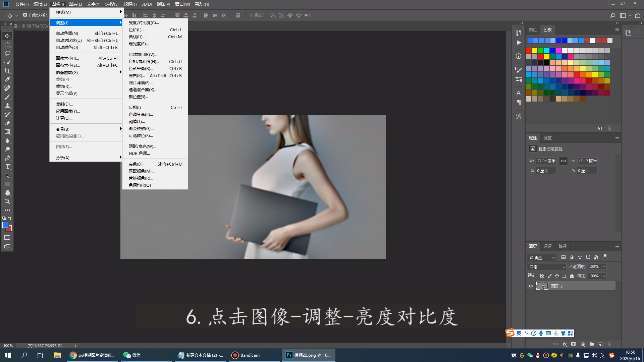Click the Photoshop icon in taskbar
The width and height of the screenshot is (644, 362).
(x=308, y=355)
